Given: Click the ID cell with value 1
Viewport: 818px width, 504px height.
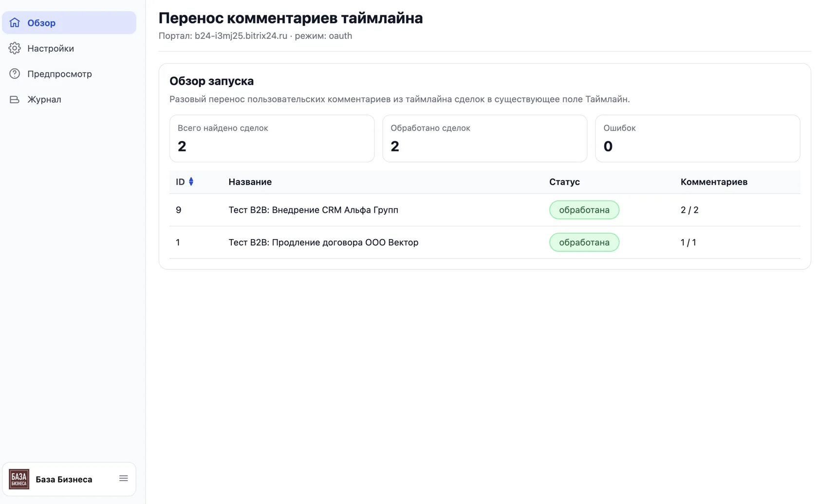Looking at the screenshot, I should (178, 242).
